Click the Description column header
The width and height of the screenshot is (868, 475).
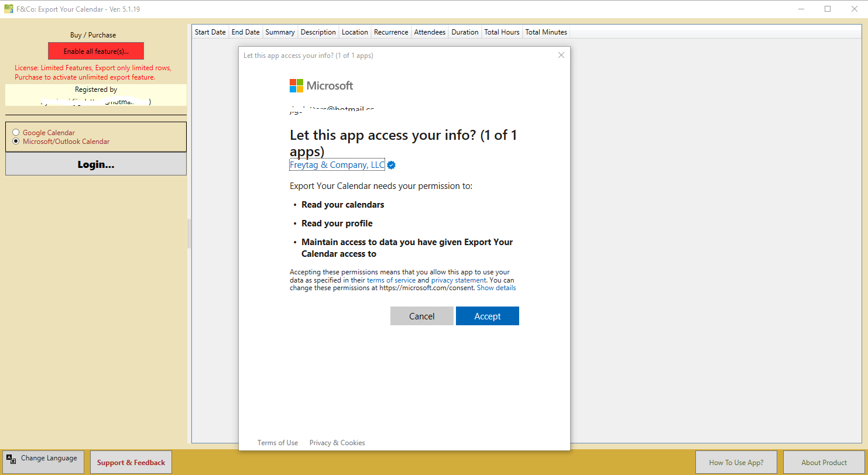[x=318, y=32]
